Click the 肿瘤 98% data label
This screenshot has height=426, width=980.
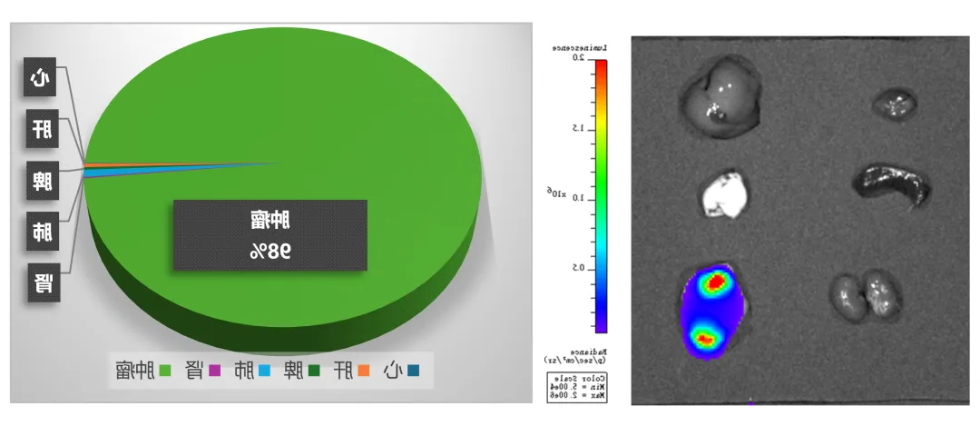pos(270,235)
